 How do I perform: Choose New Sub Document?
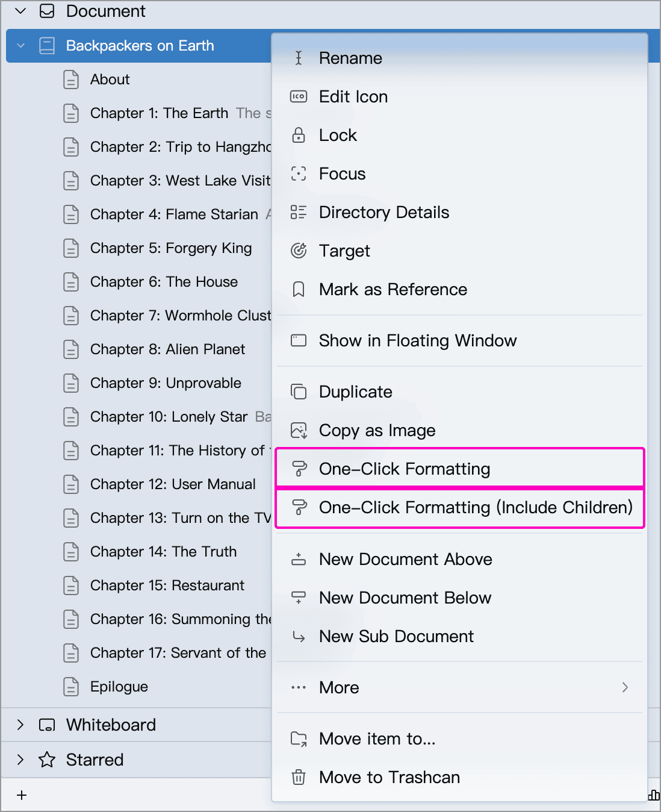tap(460, 636)
